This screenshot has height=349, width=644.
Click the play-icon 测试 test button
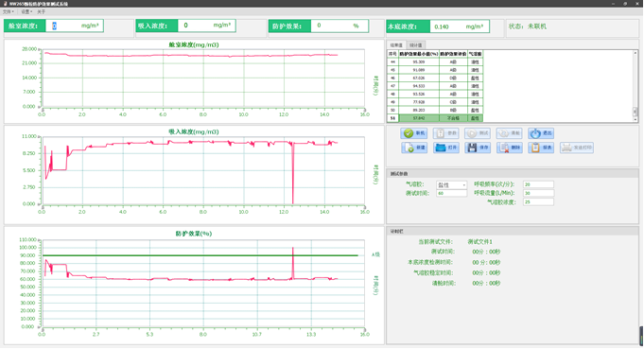coord(478,133)
